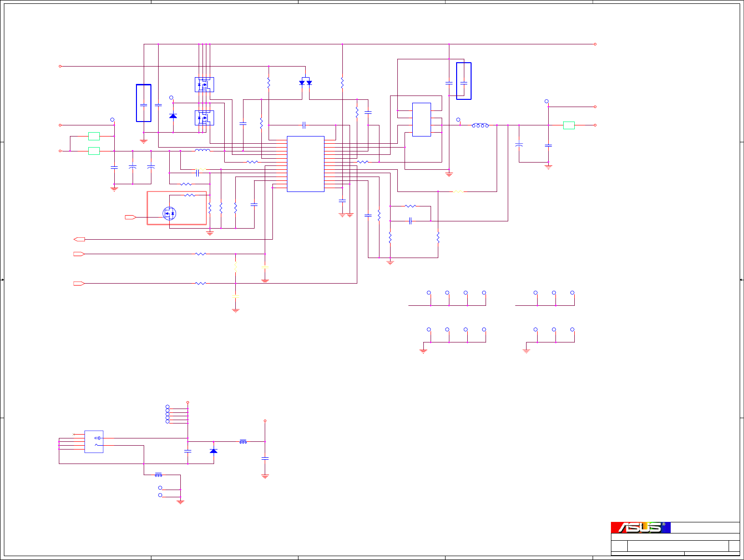Select the upper dual-MOSFET package box
This screenshot has width=744, height=560.
click(x=204, y=84)
